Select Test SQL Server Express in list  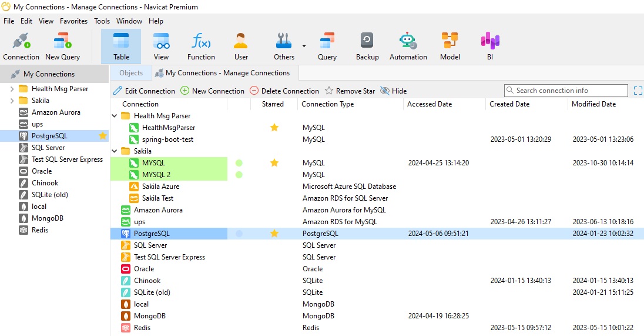(x=377, y=257)
